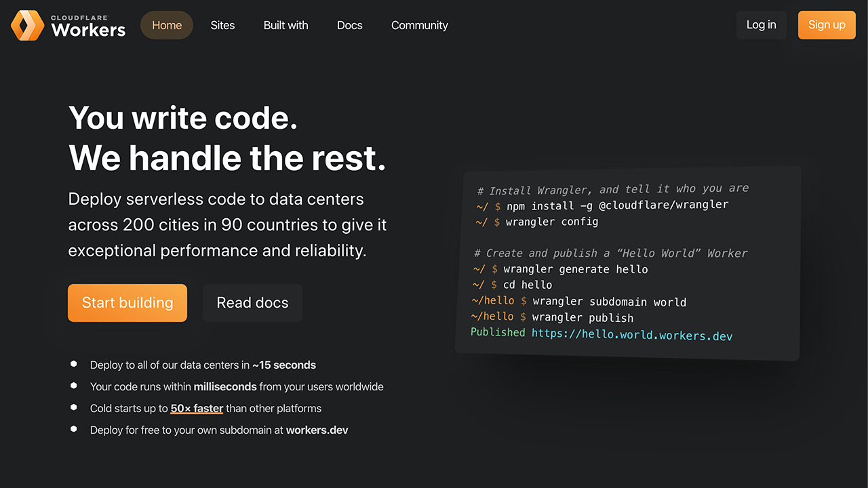The width and height of the screenshot is (868, 488).
Task: Select the bullet icon beside 'Cold starts' item
Action: pyautogui.click(x=73, y=407)
